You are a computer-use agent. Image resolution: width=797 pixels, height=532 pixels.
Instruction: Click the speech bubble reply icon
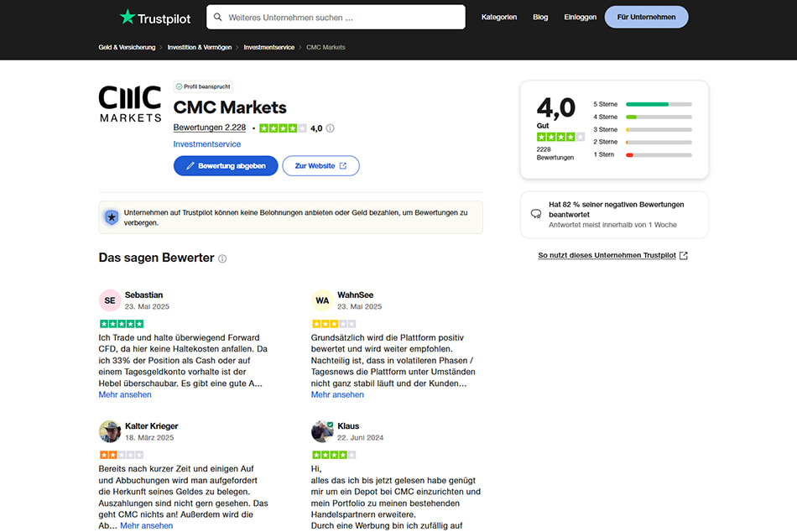536,214
